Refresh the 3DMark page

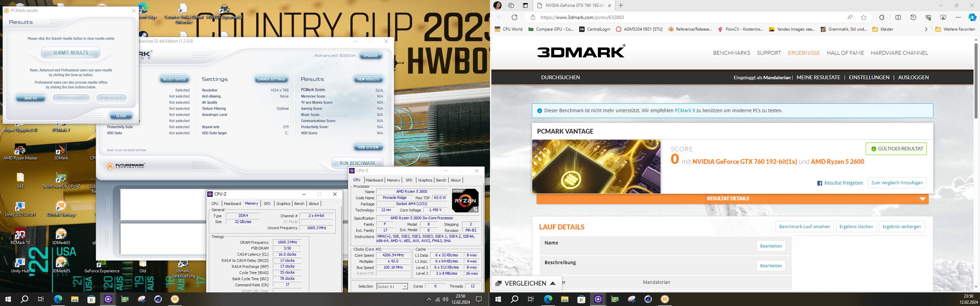coord(514,17)
